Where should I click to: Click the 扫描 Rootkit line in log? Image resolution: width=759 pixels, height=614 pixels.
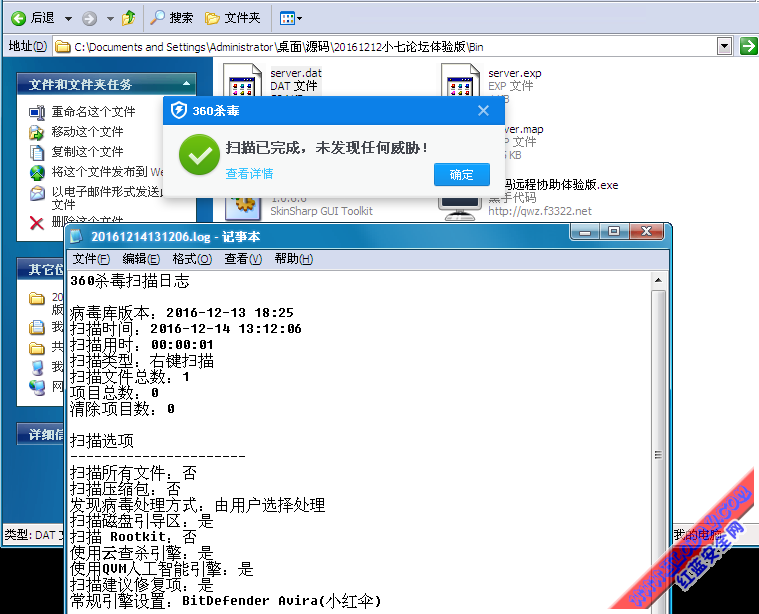pos(134,537)
